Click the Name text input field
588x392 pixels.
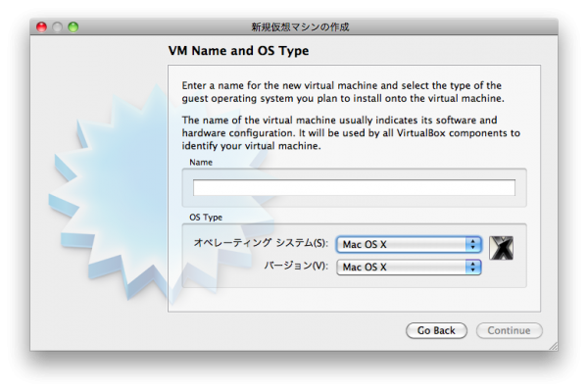354,187
